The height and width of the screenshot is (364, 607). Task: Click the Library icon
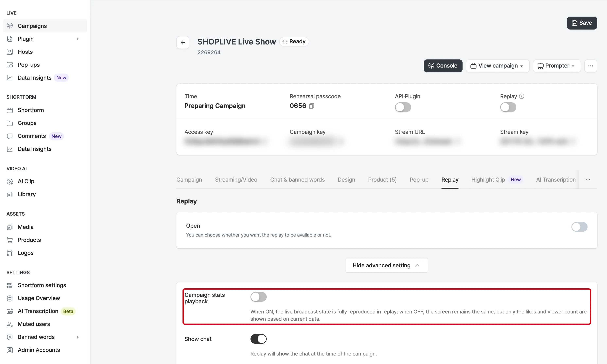[10, 194]
